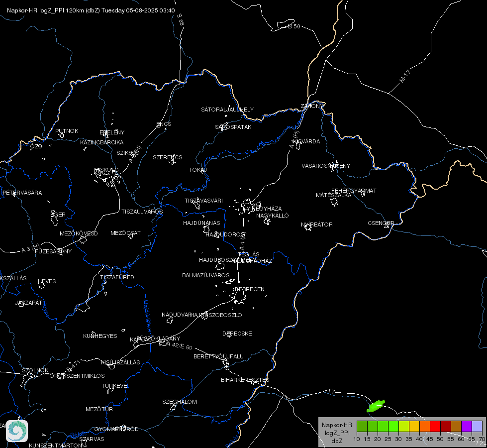Click the PUTNOK city label
The height and width of the screenshot is (448, 487).
[x=67, y=131]
